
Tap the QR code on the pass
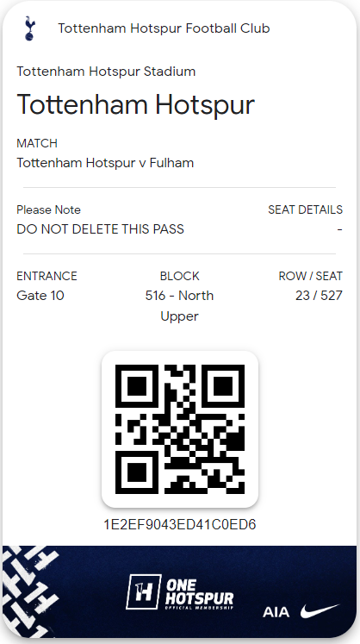[180, 429]
